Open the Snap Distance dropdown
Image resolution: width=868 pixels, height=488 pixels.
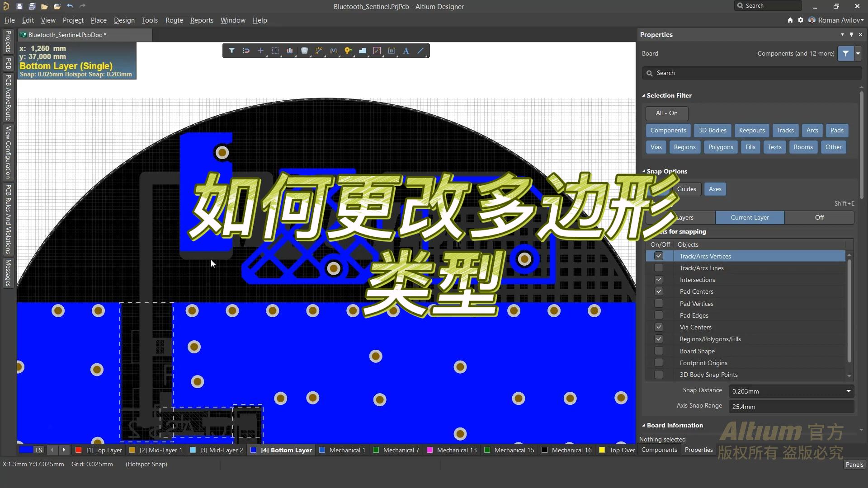point(848,391)
